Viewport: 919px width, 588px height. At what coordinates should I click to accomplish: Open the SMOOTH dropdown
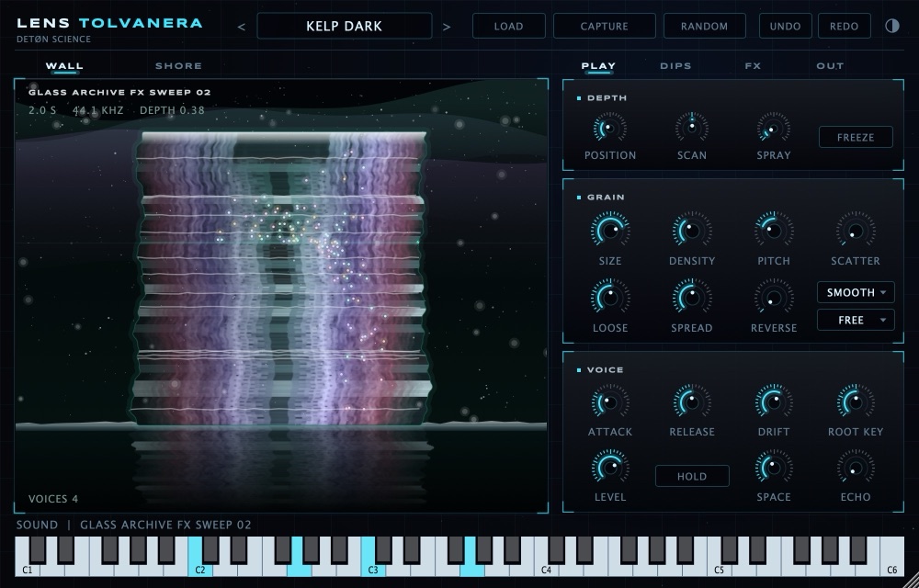point(856,292)
